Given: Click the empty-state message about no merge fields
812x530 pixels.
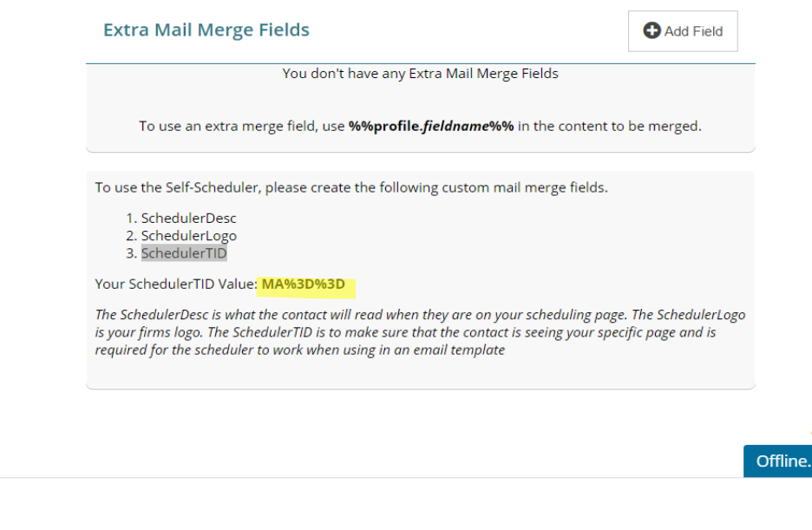Looking at the screenshot, I should click(x=420, y=74).
